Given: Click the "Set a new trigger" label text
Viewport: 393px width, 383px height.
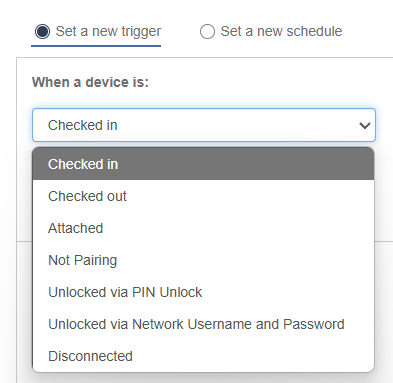Looking at the screenshot, I should (x=108, y=32).
